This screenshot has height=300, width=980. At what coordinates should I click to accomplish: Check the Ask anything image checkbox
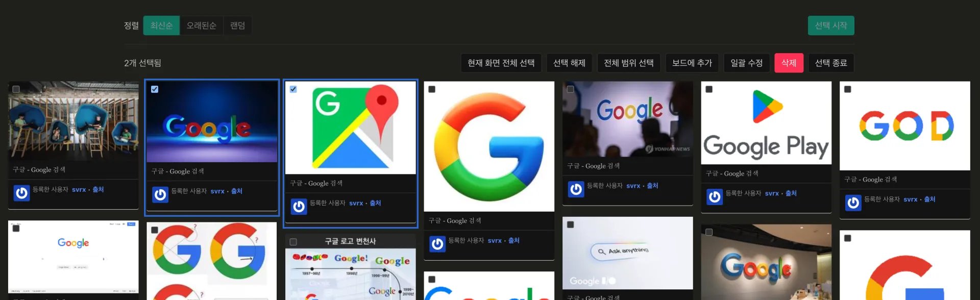tap(571, 224)
